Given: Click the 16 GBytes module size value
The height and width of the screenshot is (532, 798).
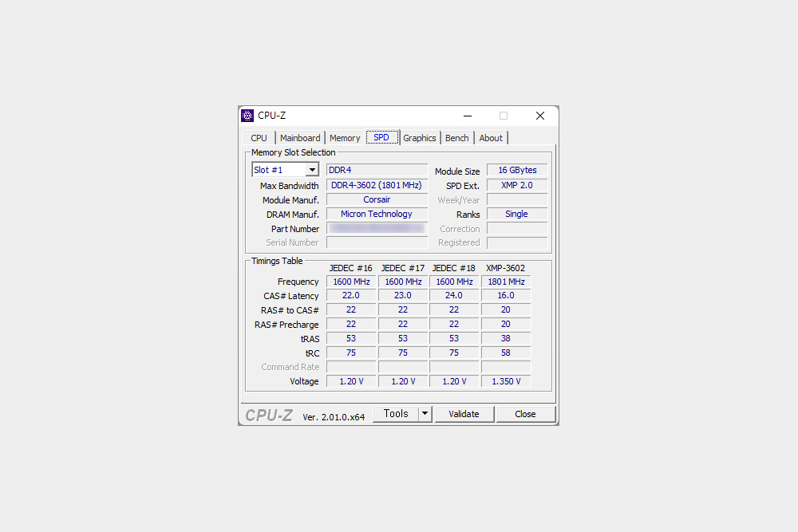Looking at the screenshot, I should (x=517, y=170).
